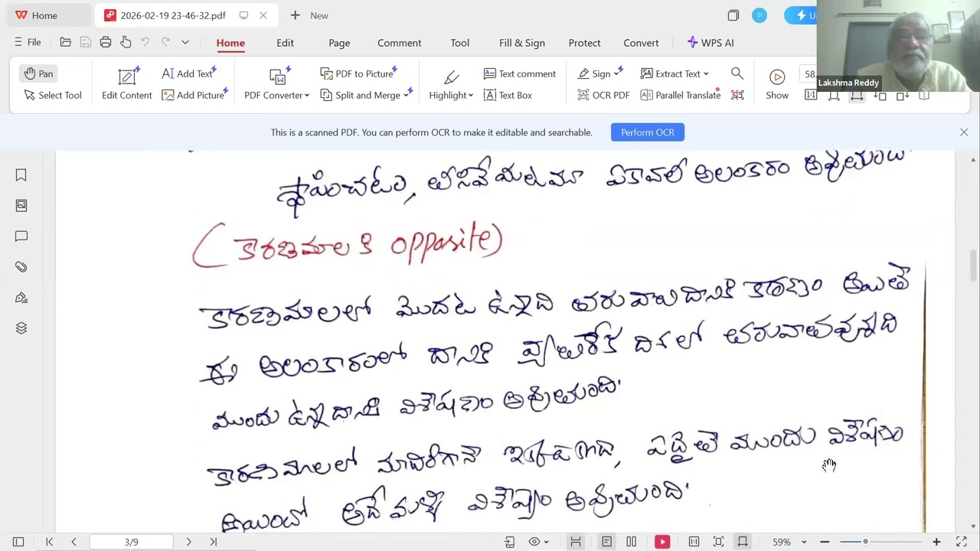Dismiss the scanned PDF notification banner

point(964,132)
